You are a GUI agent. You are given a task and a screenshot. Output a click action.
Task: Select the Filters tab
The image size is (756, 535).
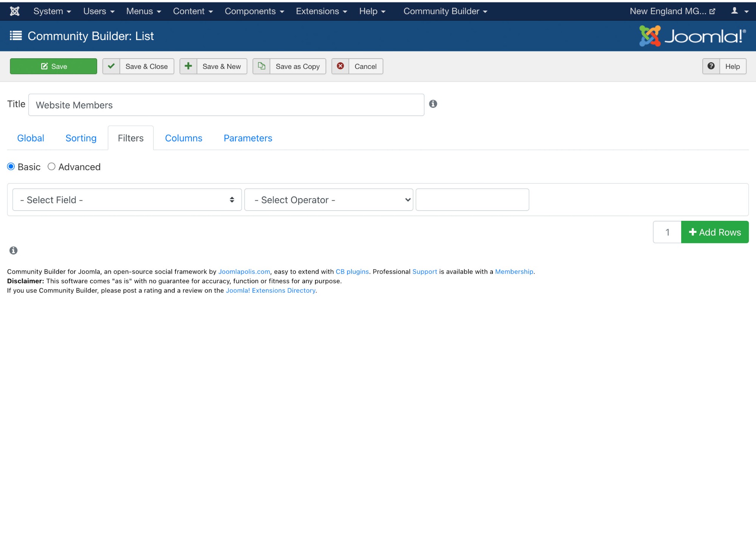point(131,138)
